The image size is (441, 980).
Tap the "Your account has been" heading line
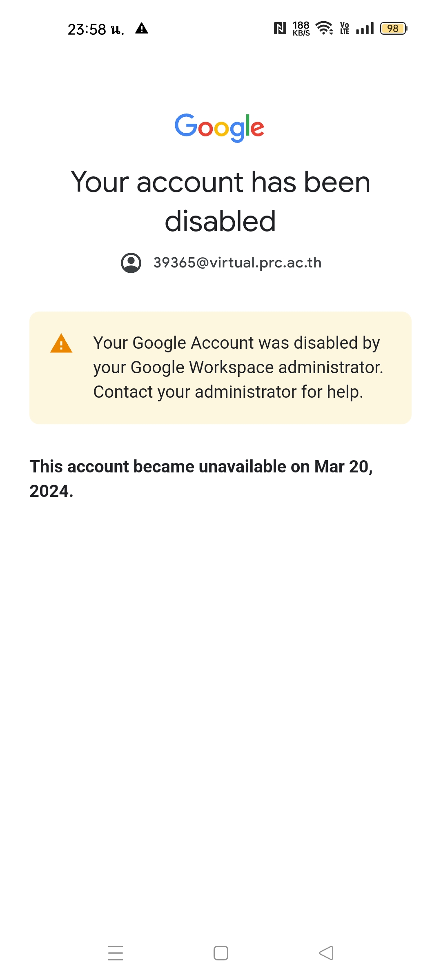coord(220,182)
